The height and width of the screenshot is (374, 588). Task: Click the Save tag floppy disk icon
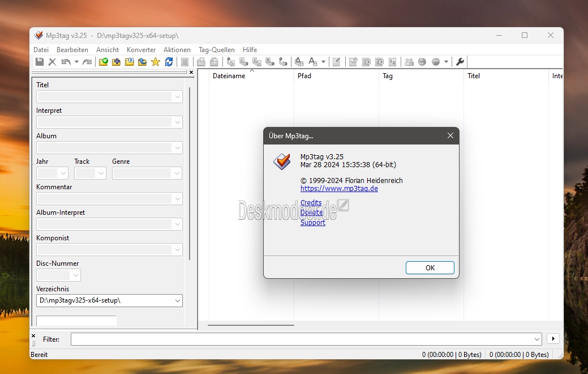tap(40, 62)
